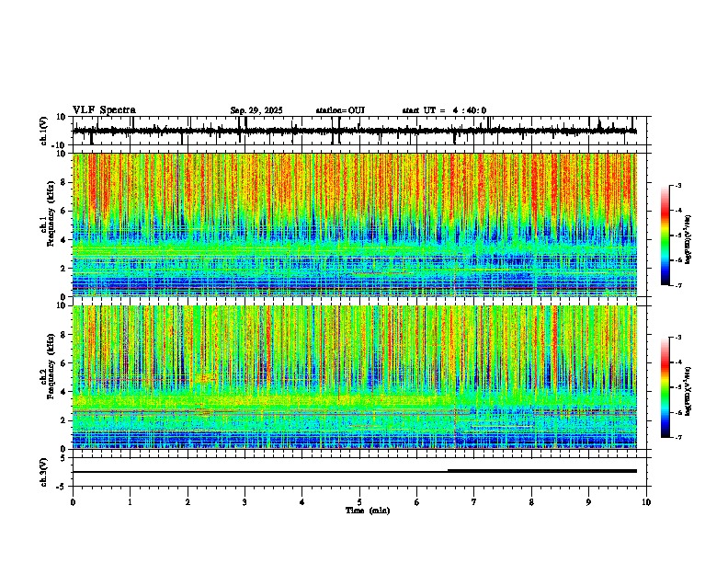Click the ch.1 frequency axis "6" kHz tick
Screen dimensions: 728x563
click(x=63, y=211)
